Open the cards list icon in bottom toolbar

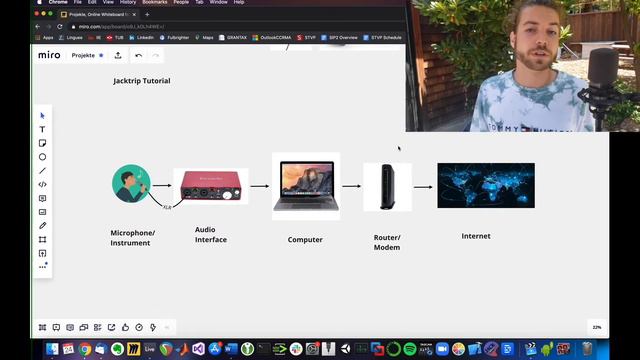click(x=98, y=327)
